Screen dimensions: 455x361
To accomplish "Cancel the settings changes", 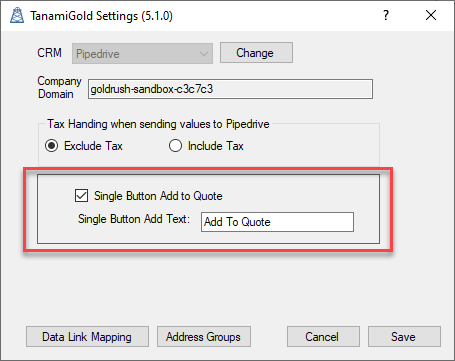I will coord(323,337).
